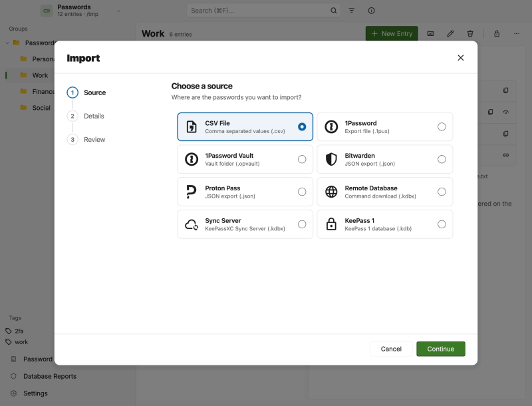Click the delete entry trash icon

(470, 33)
